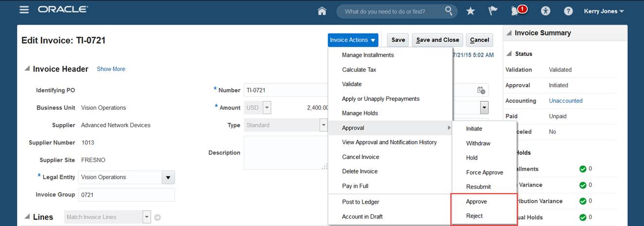Select Approve from the Approval submenu
Viewport: 644px width, 226px height.
point(476,202)
